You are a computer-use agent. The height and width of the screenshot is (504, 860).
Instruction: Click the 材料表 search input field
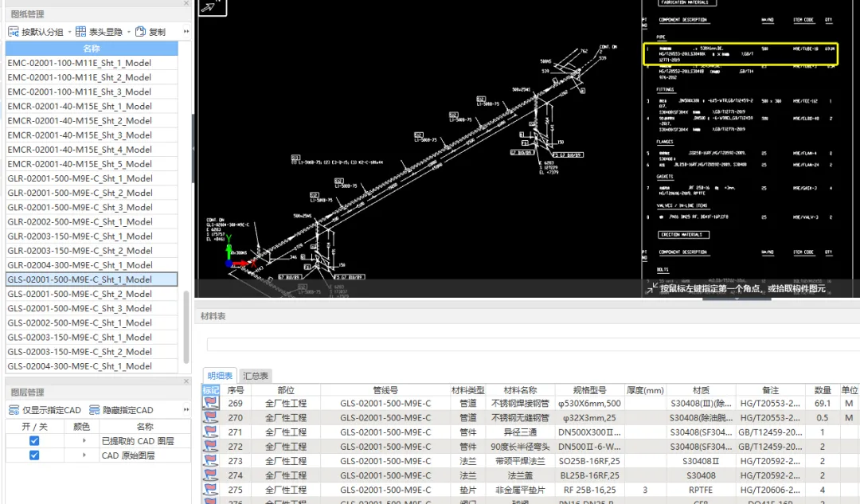533,345
